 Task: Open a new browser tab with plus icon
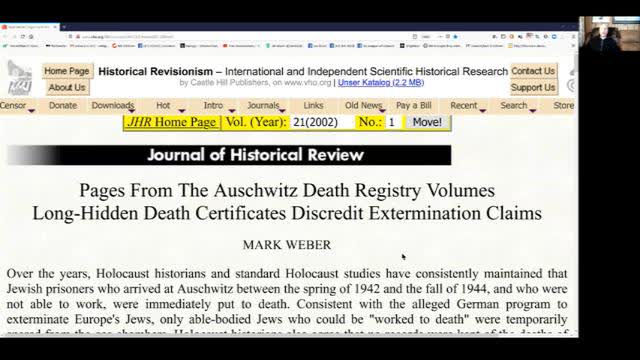(64, 27)
